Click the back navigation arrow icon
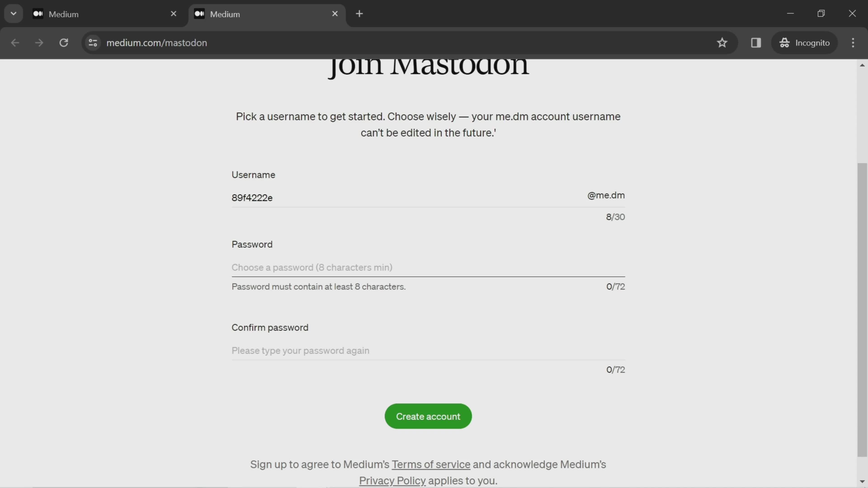 tap(15, 42)
